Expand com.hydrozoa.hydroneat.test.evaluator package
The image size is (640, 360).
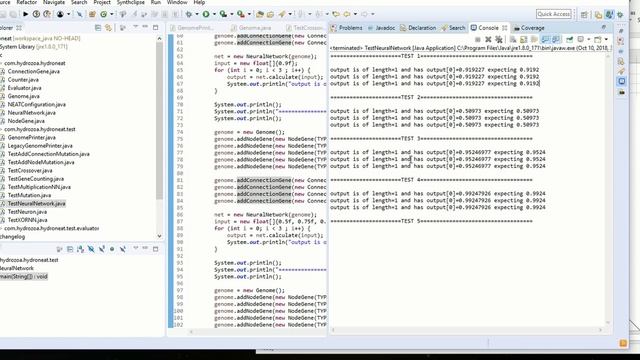click(1, 229)
